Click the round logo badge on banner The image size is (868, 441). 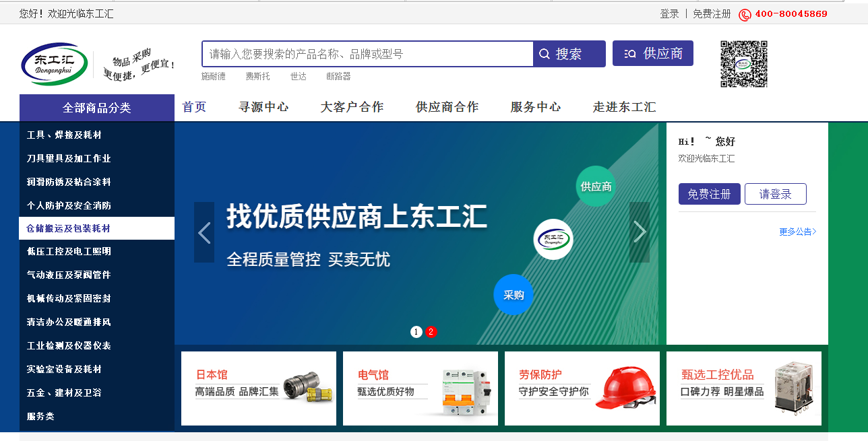click(x=553, y=240)
